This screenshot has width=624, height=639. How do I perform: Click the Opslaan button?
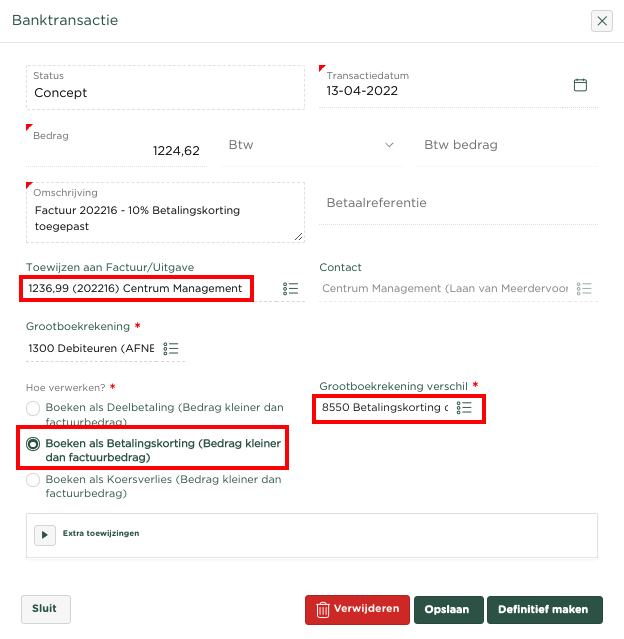tap(449, 609)
